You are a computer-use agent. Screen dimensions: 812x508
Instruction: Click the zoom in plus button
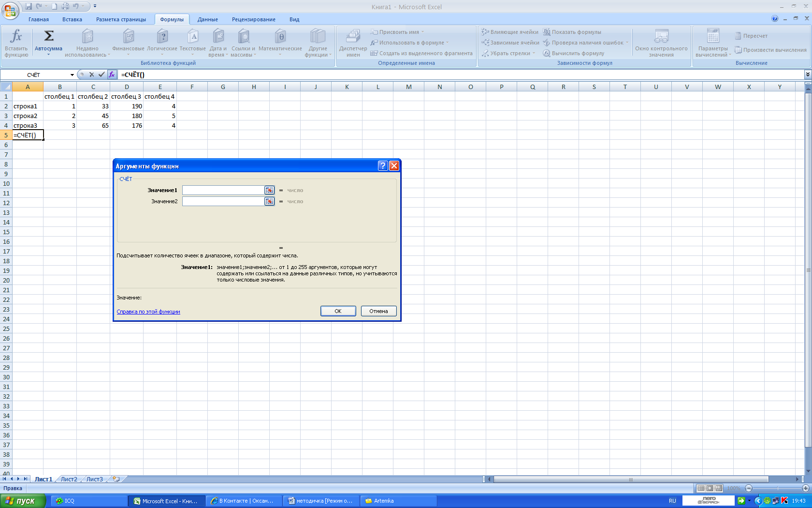[806, 488]
